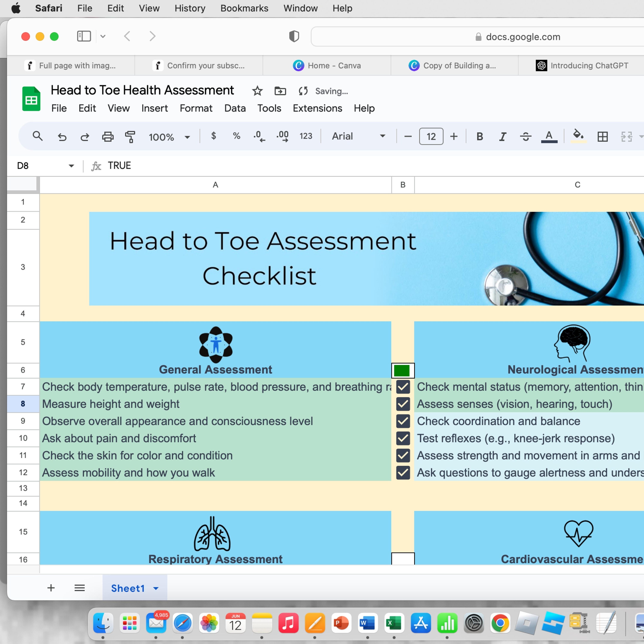Open the Extensions menu

(317, 108)
